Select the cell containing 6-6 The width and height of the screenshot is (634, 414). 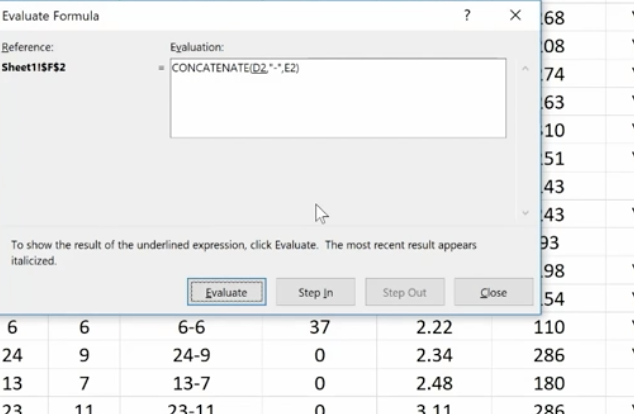(x=192, y=328)
